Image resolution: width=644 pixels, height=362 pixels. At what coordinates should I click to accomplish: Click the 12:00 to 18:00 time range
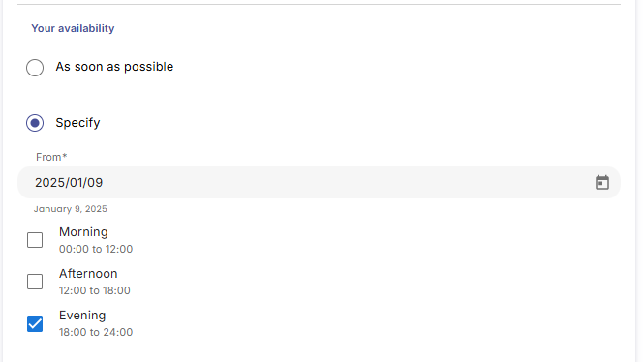click(95, 290)
